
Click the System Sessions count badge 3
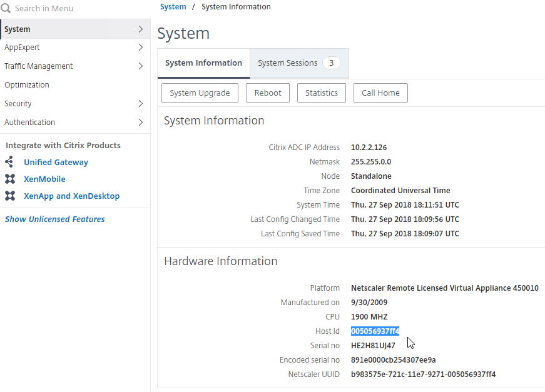pos(331,63)
